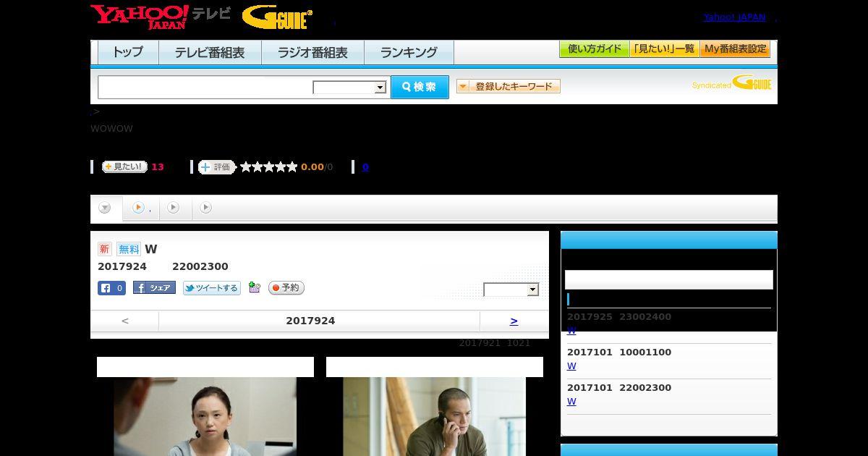Click the WOWOW channel text
Image resolution: width=868 pixels, height=456 pixels.
[111, 129]
